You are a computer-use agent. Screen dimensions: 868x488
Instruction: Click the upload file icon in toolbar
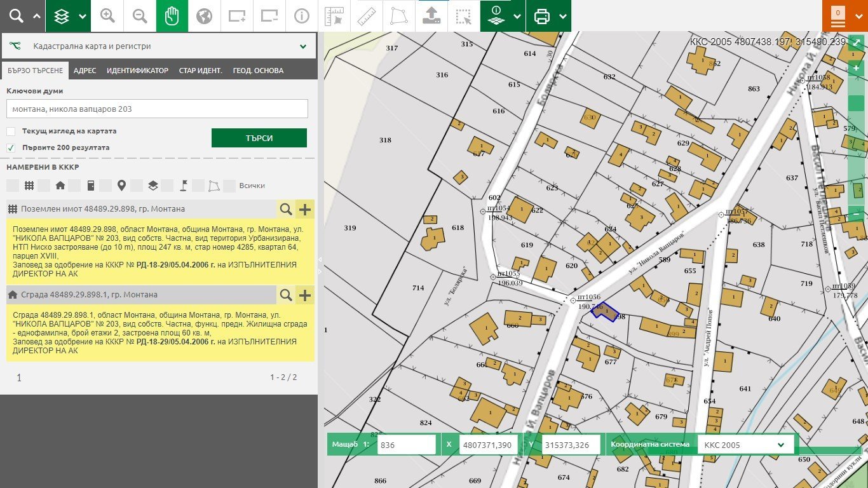[x=431, y=16]
